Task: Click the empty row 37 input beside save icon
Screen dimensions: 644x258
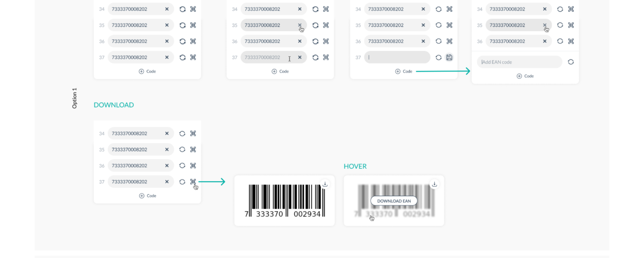Action: click(x=397, y=58)
